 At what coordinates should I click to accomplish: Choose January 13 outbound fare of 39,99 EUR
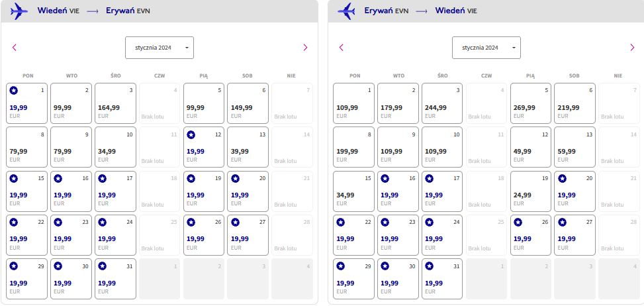click(248, 148)
